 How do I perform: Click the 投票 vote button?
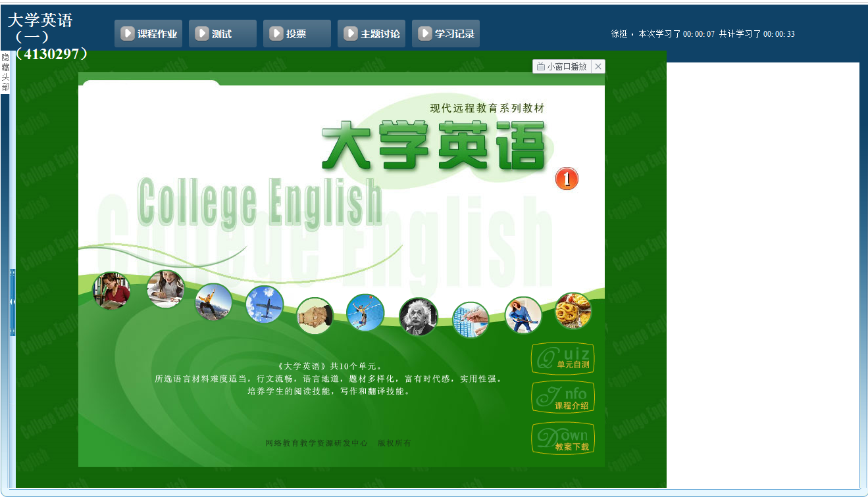[x=297, y=34]
